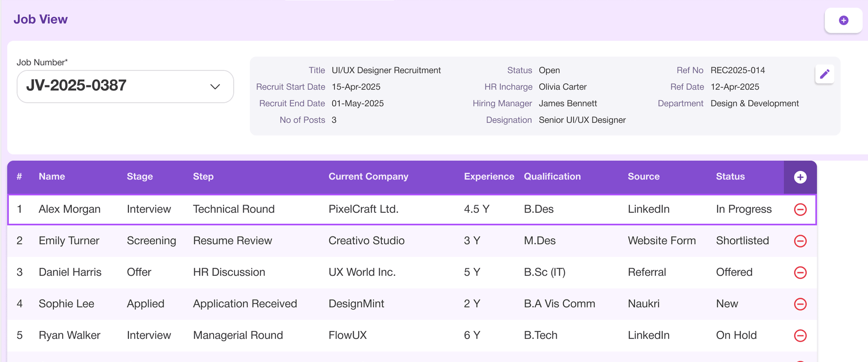The width and height of the screenshot is (868, 362).
Task: Click PixelCraft Ltd. company cell
Action: [x=363, y=209]
